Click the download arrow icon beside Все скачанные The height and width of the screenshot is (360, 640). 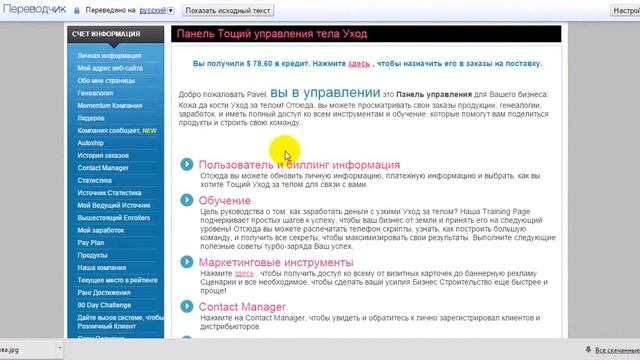pyautogui.click(x=588, y=350)
